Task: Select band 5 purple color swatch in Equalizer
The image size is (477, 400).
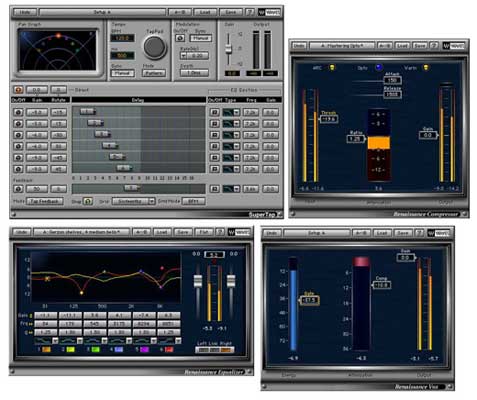Action: 145,349
